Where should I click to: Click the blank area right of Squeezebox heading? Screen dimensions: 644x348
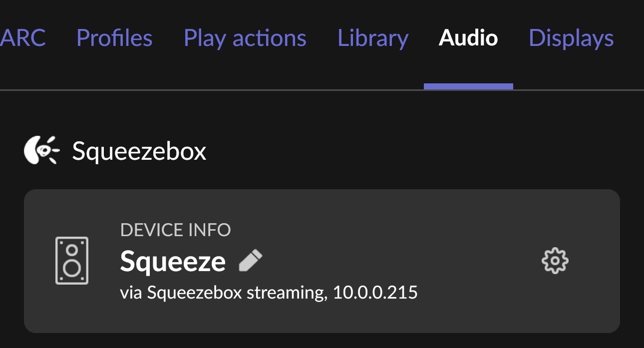(399, 151)
